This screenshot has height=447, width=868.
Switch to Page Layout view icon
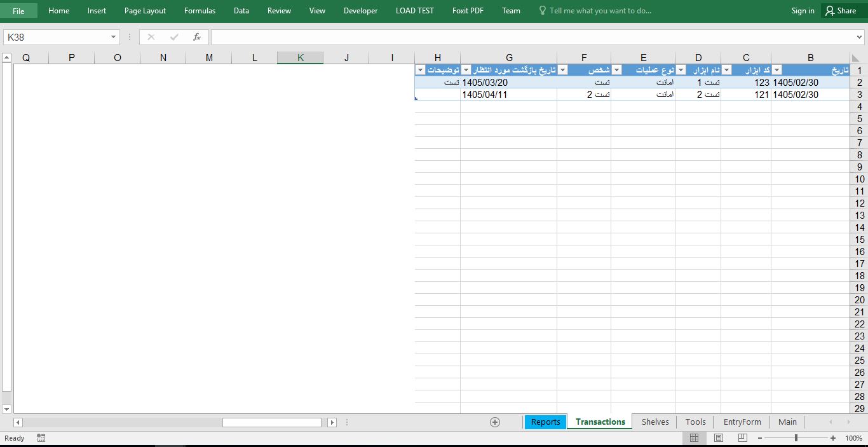718,438
